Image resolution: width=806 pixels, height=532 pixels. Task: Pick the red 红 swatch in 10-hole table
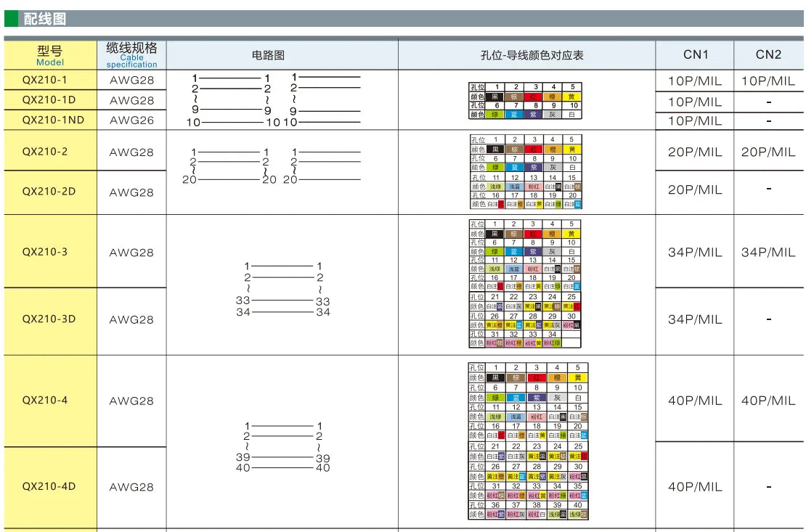(x=534, y=96)
